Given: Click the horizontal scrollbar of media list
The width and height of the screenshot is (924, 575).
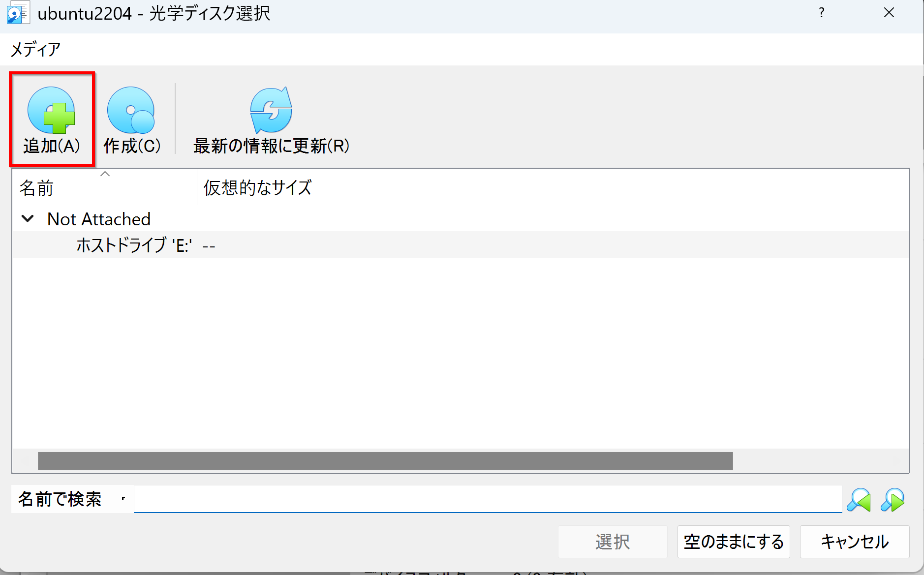Looking at the screenshot, I should pos(385,461).
